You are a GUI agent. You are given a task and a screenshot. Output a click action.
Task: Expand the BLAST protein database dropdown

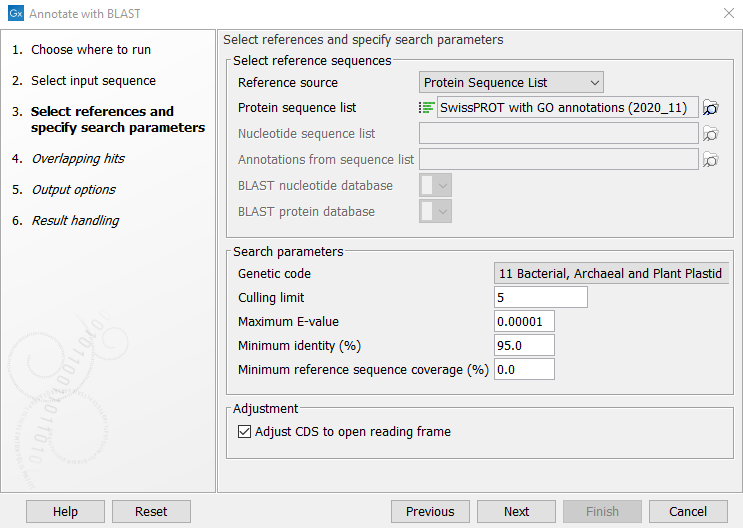436,211
